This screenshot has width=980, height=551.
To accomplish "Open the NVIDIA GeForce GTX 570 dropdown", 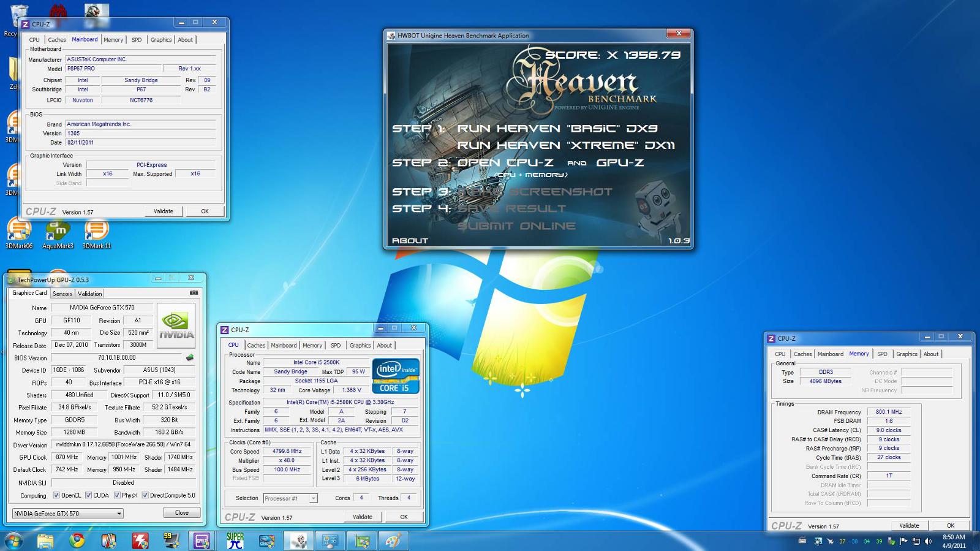I will click(67, 514).
